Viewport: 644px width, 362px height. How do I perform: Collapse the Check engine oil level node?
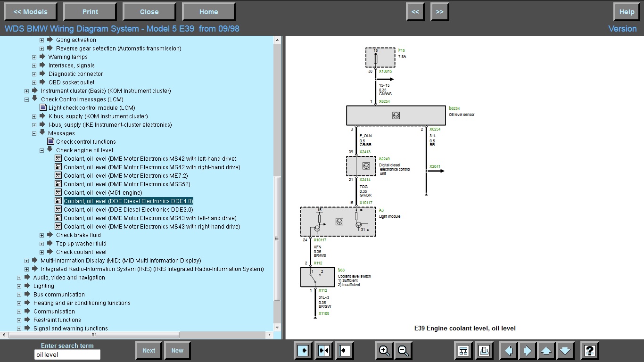42,150
